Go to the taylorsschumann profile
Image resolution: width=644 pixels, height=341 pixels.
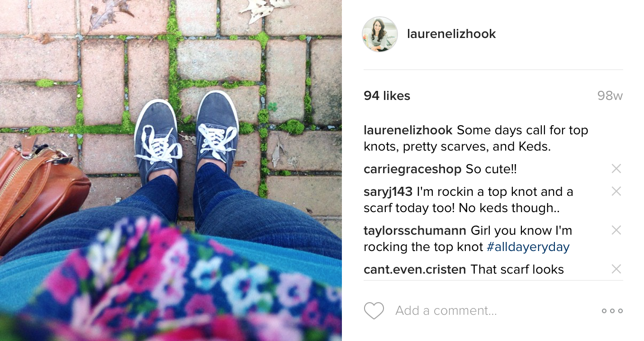(x=415, y=231)
